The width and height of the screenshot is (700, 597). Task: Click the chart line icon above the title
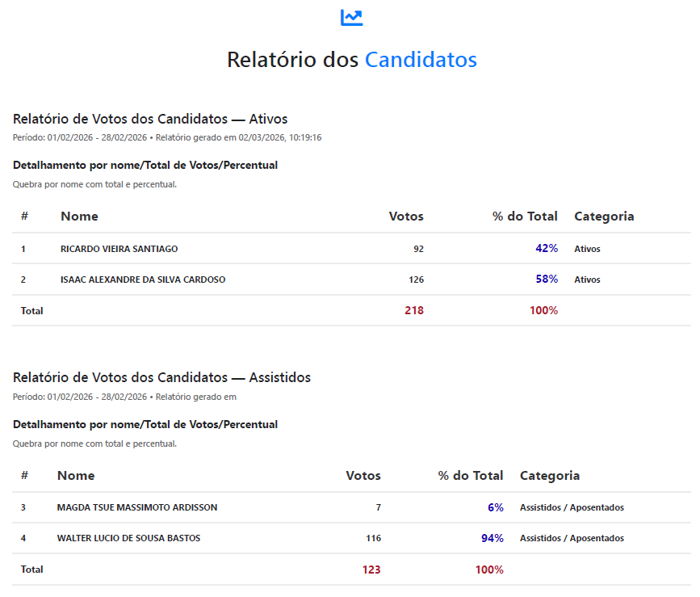(x=351, y=17)
